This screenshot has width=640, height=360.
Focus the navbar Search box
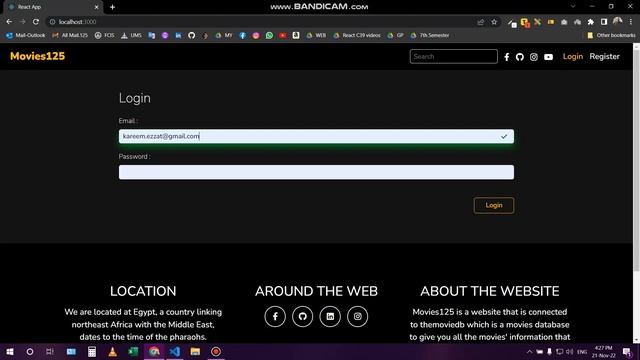453,57
